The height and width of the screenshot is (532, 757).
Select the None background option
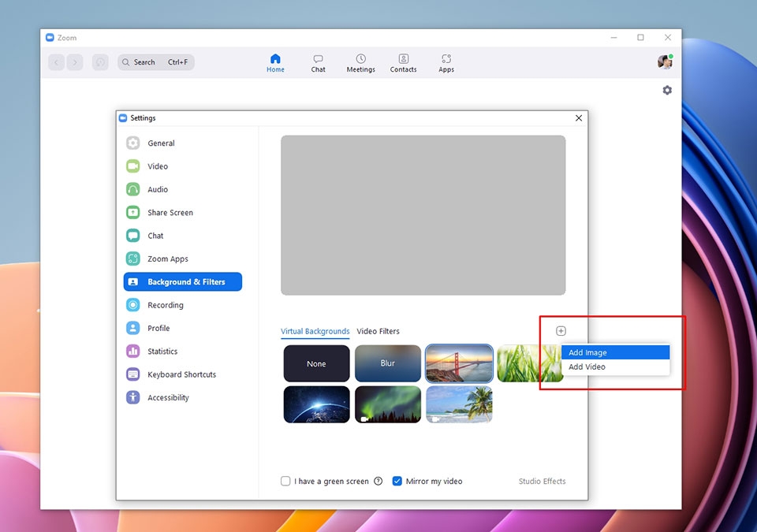pos(317,363)
